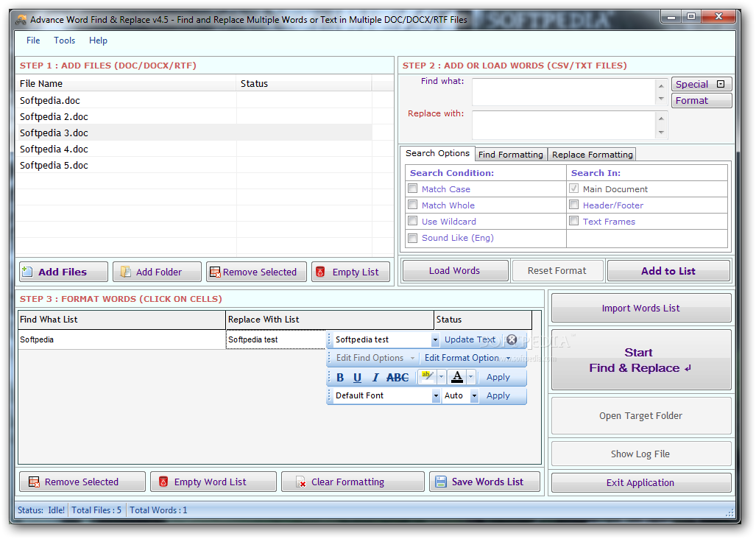Select Softpedia 2.doc in file list
This screenshot has height=539, width=756.
194,116
